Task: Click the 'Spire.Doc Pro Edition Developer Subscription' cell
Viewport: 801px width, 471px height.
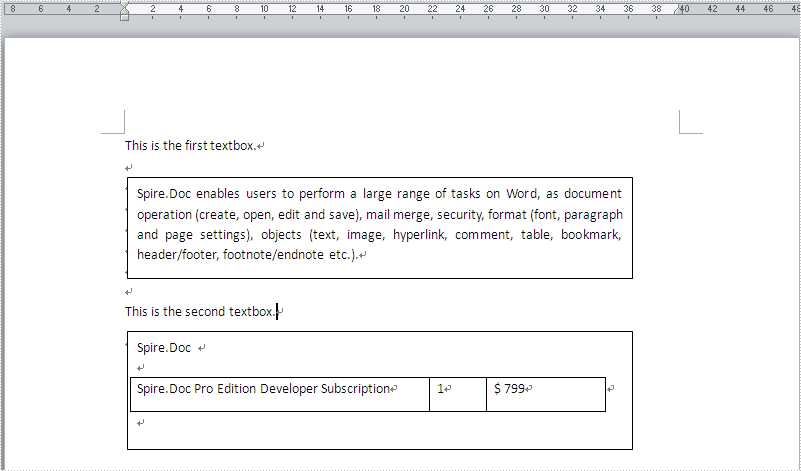Action: pos(280,394)
